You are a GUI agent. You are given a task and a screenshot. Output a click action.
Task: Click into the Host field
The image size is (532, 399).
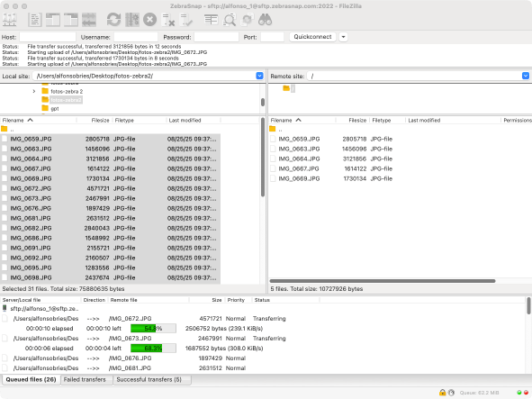(x=48, y=37)
